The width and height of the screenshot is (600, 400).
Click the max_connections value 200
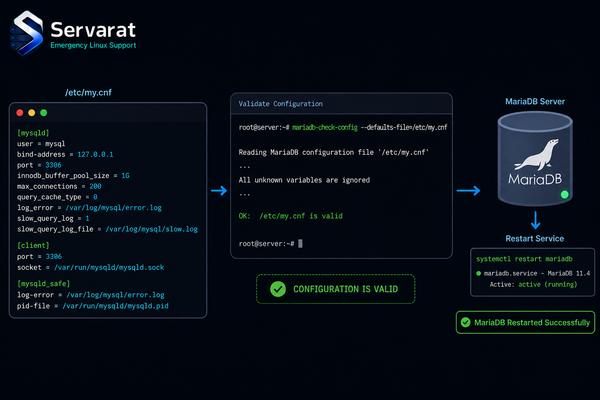(95, 186)
